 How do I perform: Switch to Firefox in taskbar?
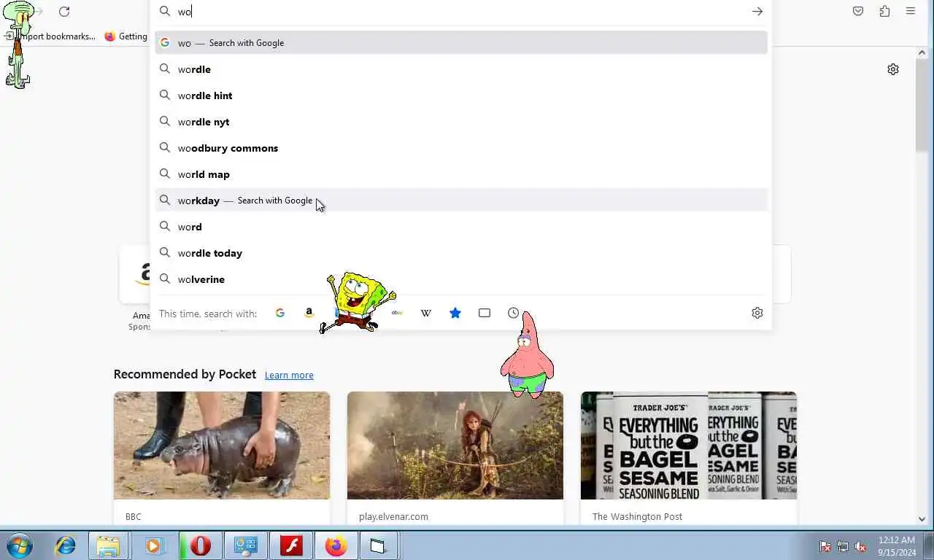[x=336, y=545]
